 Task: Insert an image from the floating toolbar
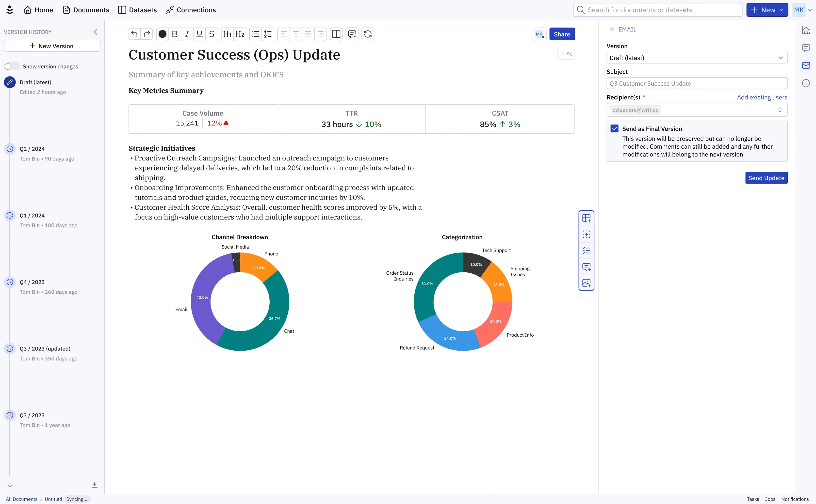click(x=586, y=283)
